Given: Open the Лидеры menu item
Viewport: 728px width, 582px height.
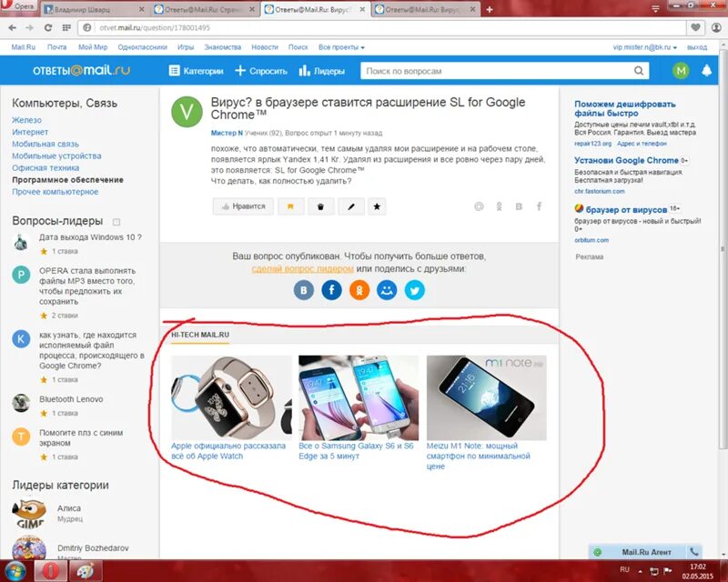Looking at the screenshot, I should [322, 71].
